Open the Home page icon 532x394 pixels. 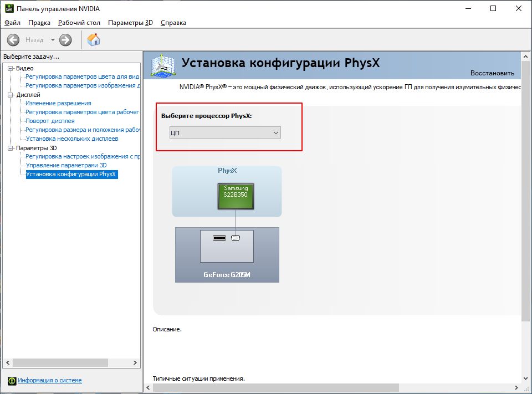point(94,40)
